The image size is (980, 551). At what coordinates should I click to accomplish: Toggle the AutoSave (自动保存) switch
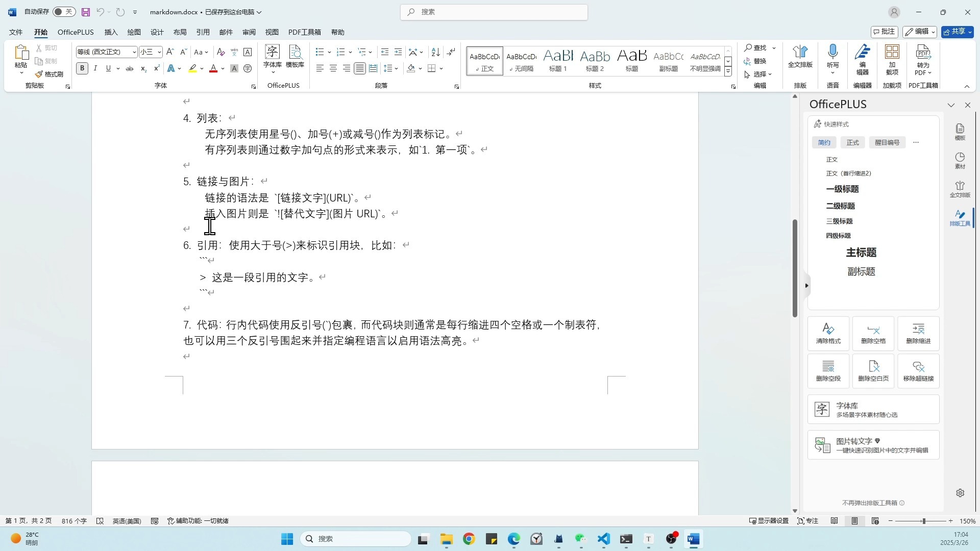click(64, 12)
